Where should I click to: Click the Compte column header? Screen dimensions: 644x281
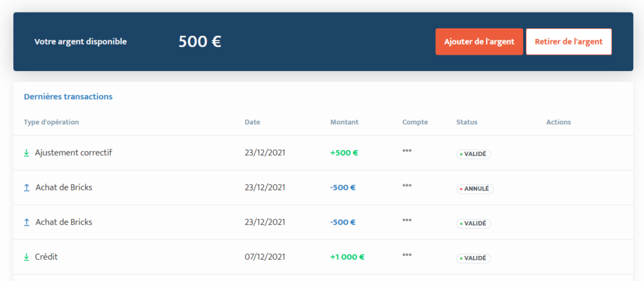coord(415,122)
